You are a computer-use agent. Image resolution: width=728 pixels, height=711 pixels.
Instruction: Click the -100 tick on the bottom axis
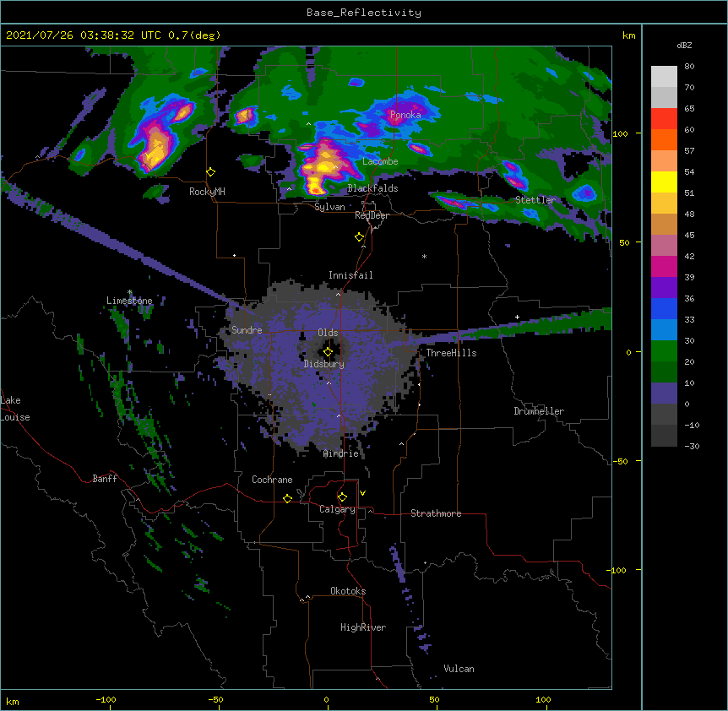106,699
